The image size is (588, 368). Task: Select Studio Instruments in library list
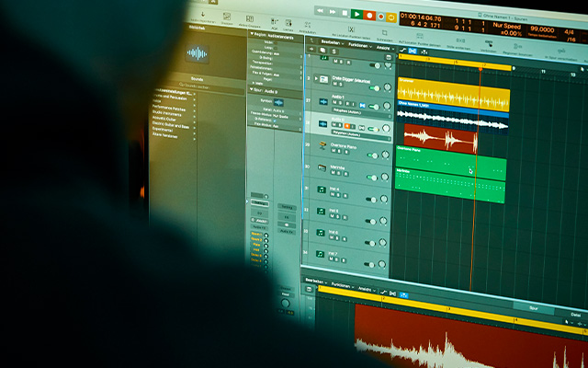[x=166, y=113]
